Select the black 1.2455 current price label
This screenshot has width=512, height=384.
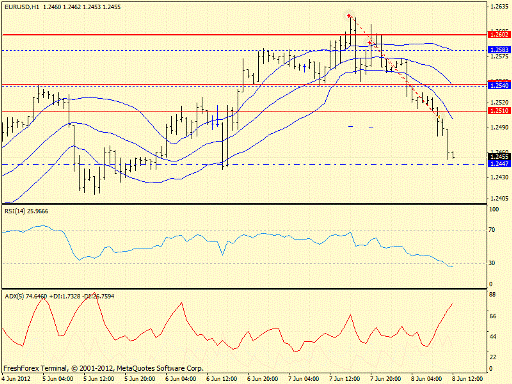tap(499, 157)
